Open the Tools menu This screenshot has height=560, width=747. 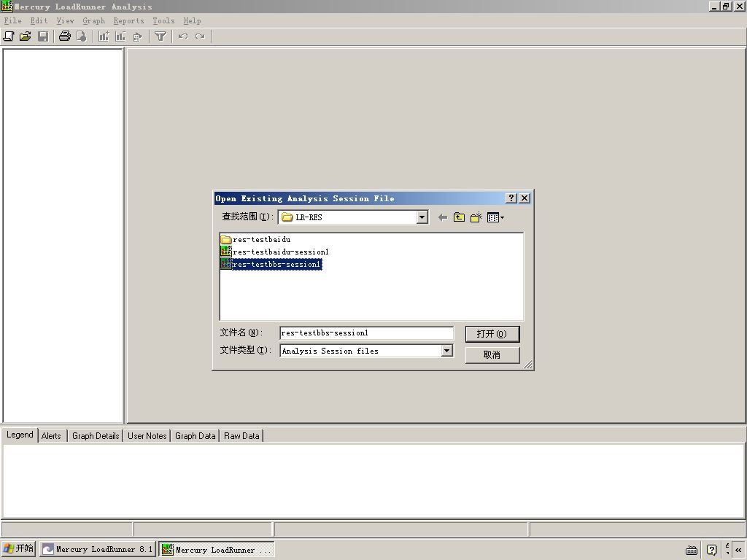[x=163, y=21]
